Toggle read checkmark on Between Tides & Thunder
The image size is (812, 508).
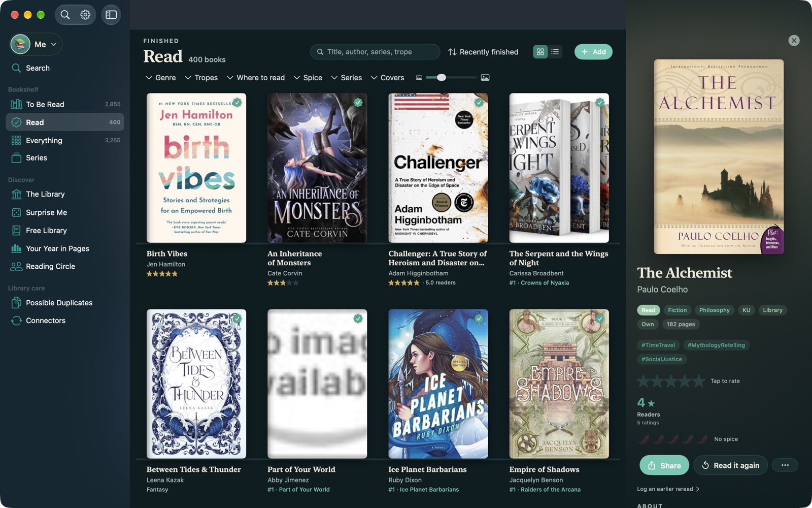[237, 319]
